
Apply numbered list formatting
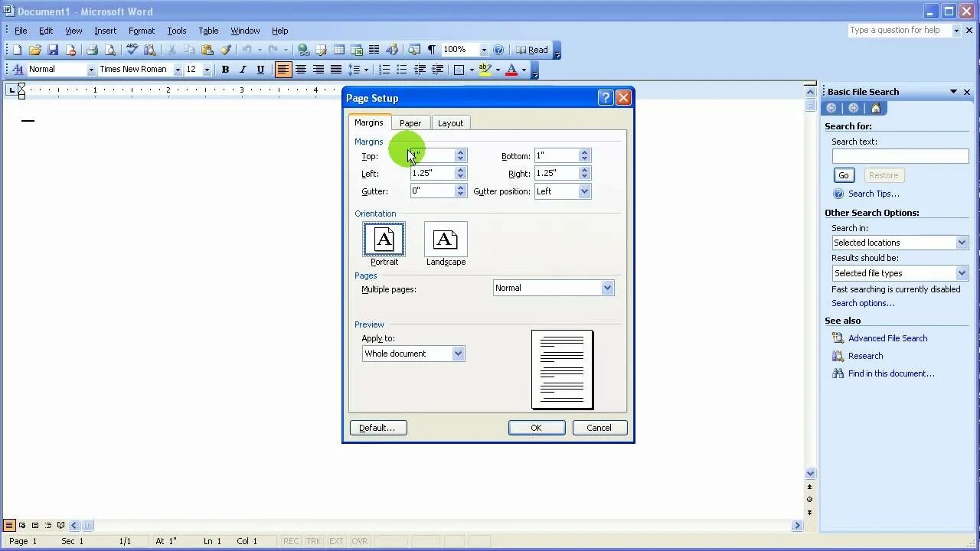(384, 70)
